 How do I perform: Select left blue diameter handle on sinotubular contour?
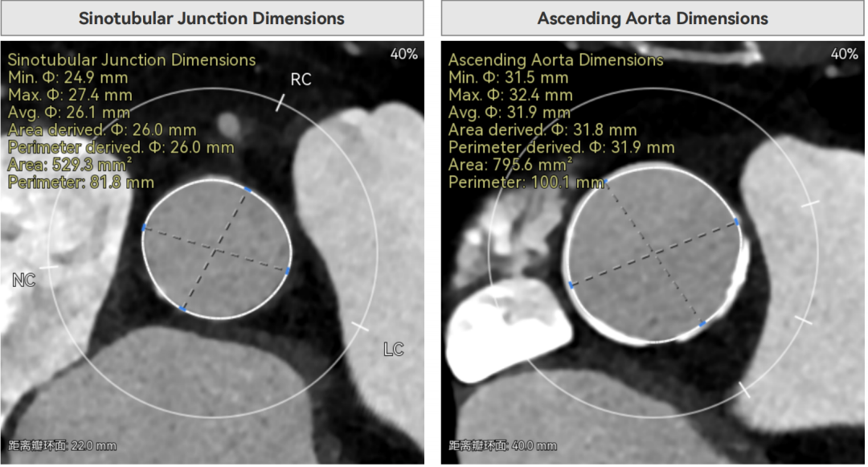(x=144, y=227)
